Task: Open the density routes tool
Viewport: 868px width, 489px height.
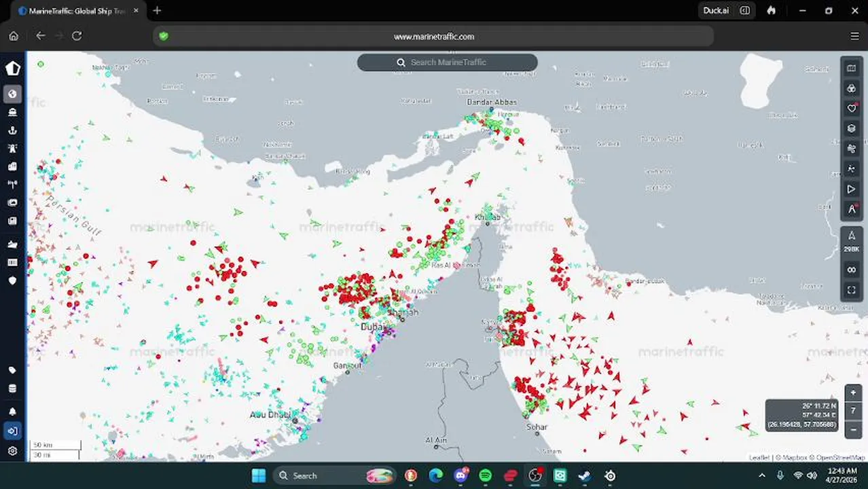Action: pos(852,168)
